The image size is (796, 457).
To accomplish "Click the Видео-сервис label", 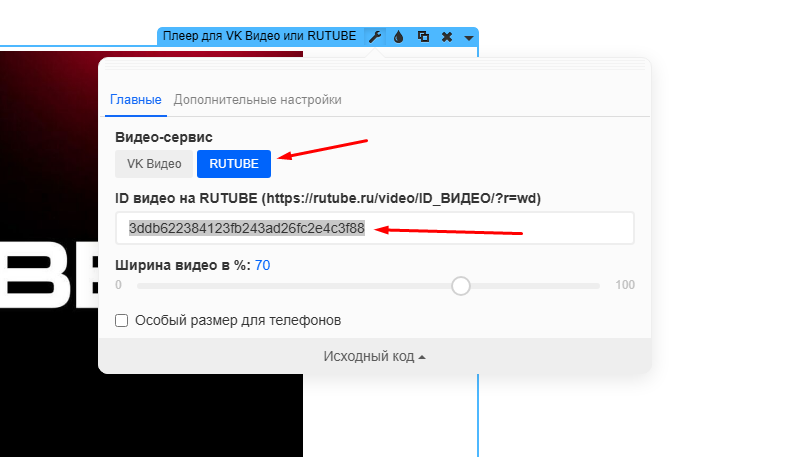I will click(x=163, y=137).
